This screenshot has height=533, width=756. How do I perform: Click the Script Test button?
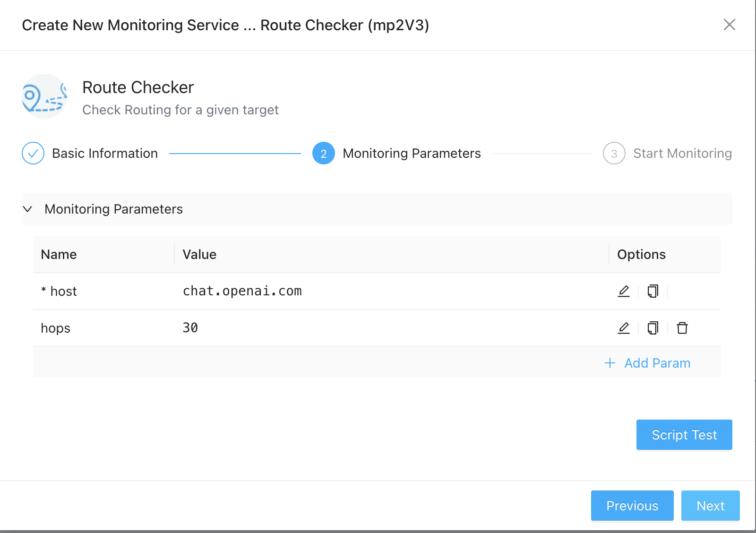point(684,435)
